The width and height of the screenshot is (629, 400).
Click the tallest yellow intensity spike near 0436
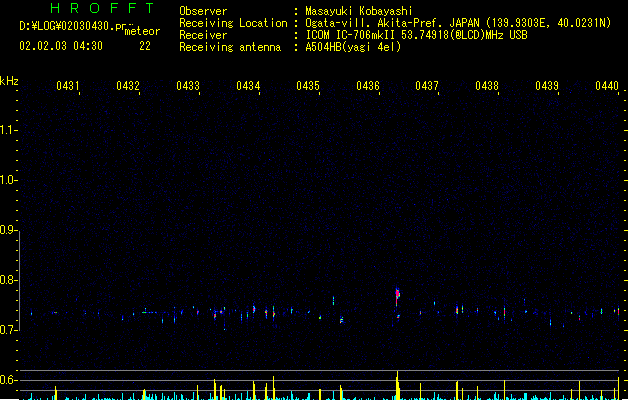point(398,385)
